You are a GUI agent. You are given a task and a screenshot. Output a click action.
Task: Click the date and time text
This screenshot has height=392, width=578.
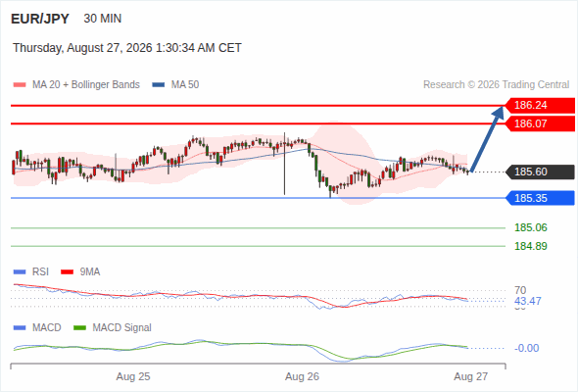click(127, 48)
